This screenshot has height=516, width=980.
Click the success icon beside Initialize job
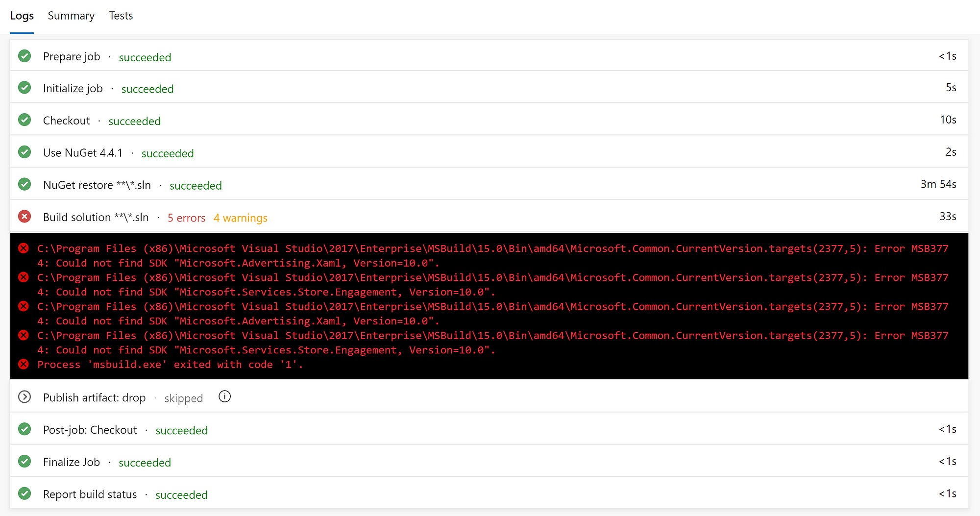(x=24, y=88)
